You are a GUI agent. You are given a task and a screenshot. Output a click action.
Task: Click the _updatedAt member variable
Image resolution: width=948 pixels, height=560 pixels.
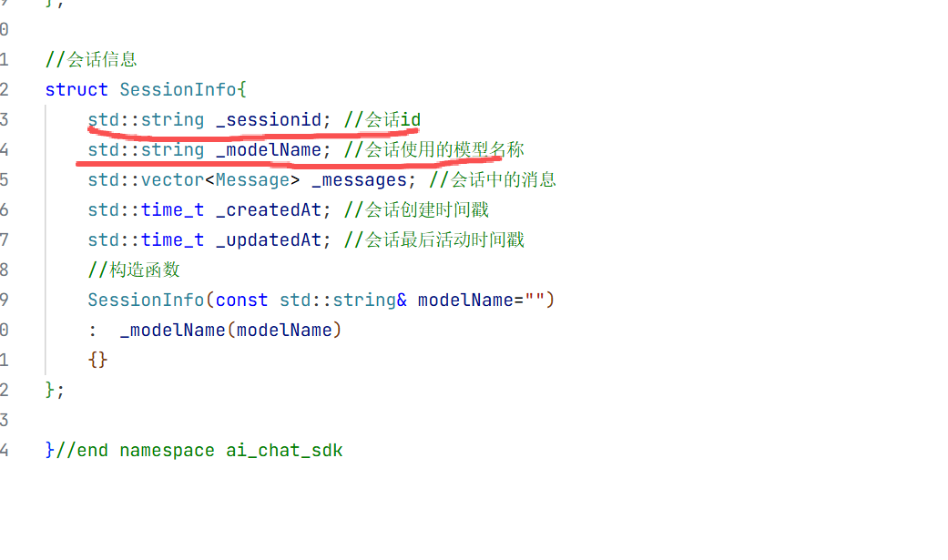pyautogui.click(x=269, y=240)
